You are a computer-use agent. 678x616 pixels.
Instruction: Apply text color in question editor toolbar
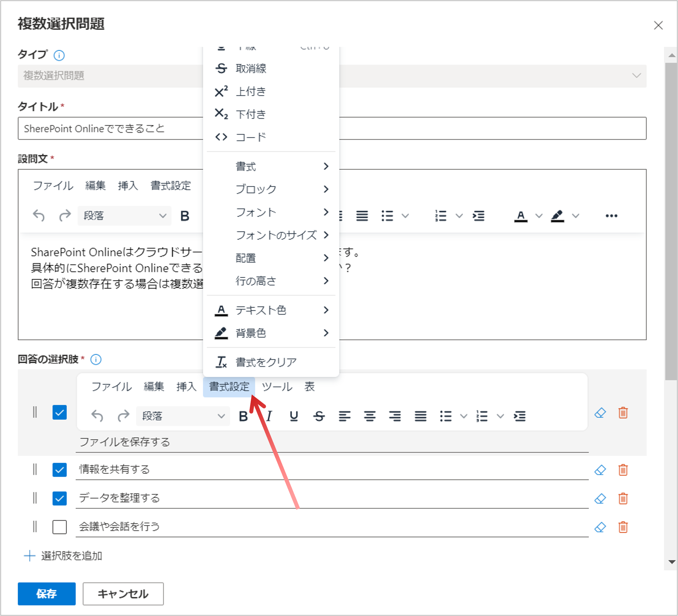coord(521,216)
